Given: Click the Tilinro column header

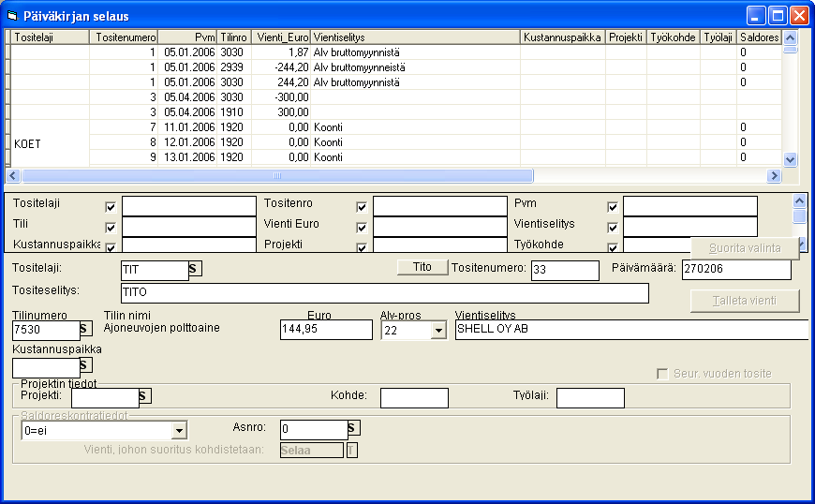Looking at the screenshot, I should click(x=234, y=37).
